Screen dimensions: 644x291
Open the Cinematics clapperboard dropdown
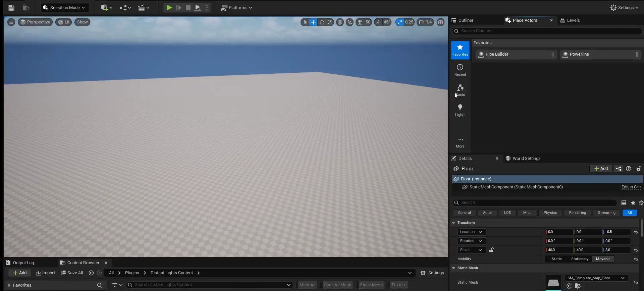(x=144, y=7)
